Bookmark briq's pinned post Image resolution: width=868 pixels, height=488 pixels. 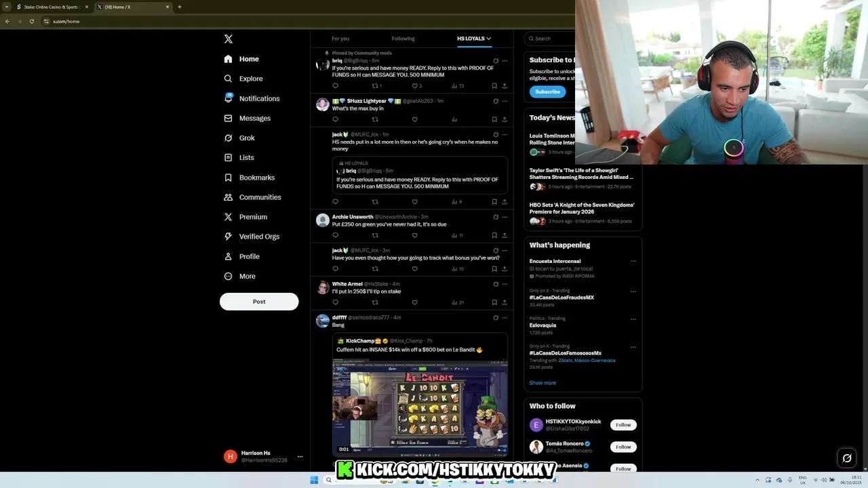pyautogui.click(x=494, y=86)
